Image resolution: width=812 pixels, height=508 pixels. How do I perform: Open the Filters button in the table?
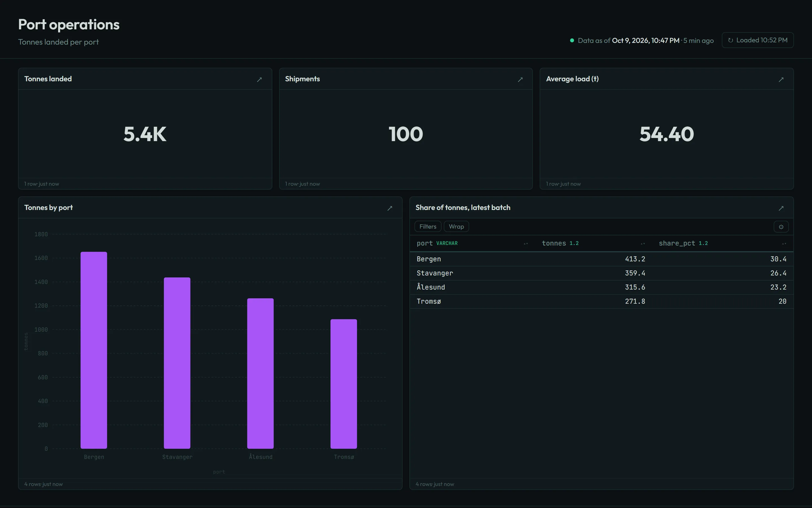pyautogui.click(x=428, y=226)
